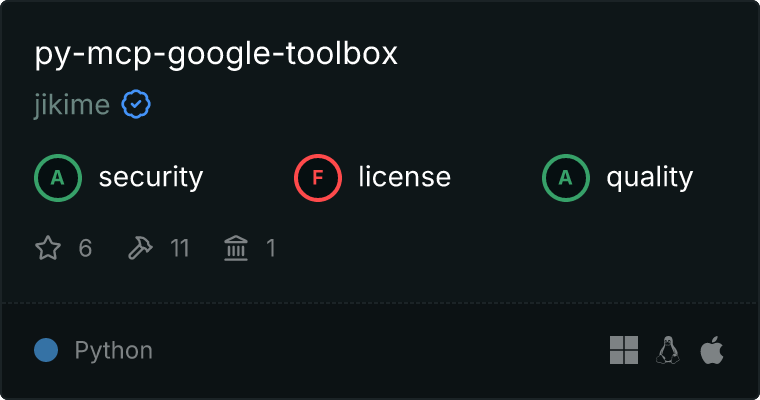Open the py-mcp-google-toolbox title link
760x400 pixels.
216,54
